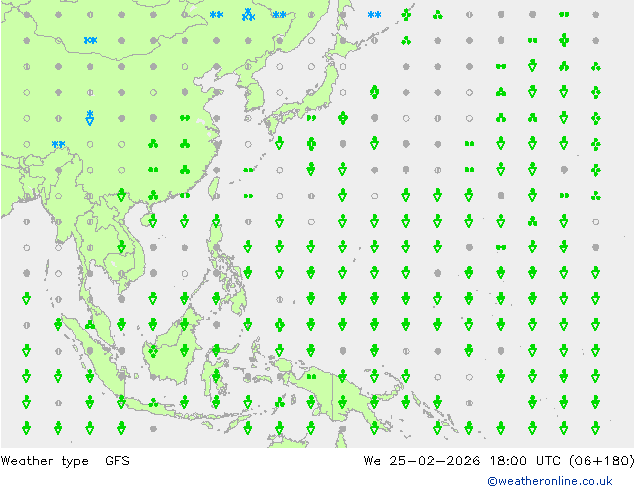Click the triple-snowflake heavy snow symbol
The width and height of the screenshot is (634, 490).
248,15
